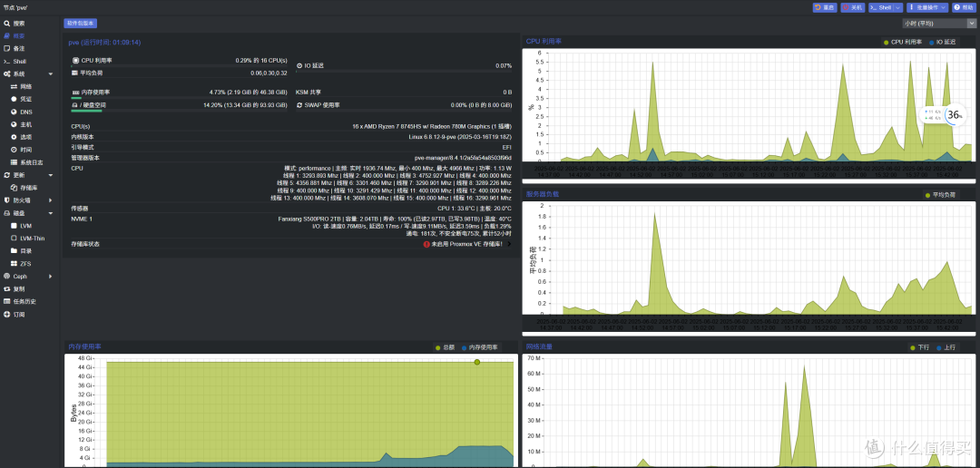Select the 任务历史 task list icon
Image resolution: width=980 pixels, height=468 pixels.
[7, 301]
